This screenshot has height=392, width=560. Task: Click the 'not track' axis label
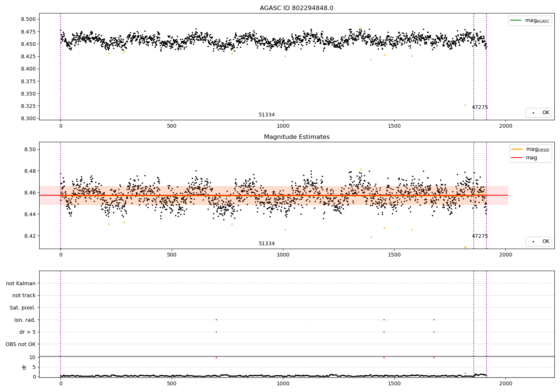coord(24,295)
